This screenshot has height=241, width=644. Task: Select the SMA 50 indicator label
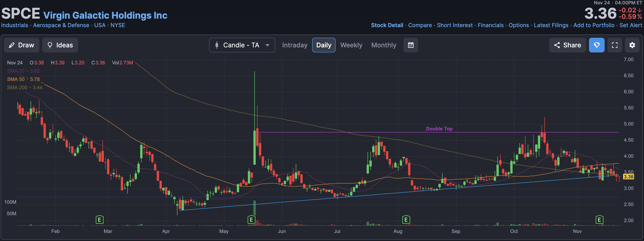point(23,79)
